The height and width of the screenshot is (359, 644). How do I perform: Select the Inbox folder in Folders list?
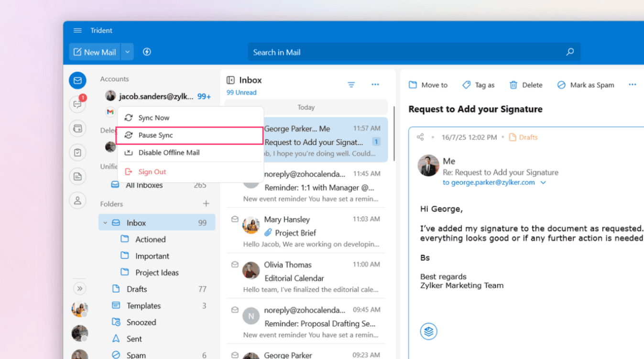[157, 223]
